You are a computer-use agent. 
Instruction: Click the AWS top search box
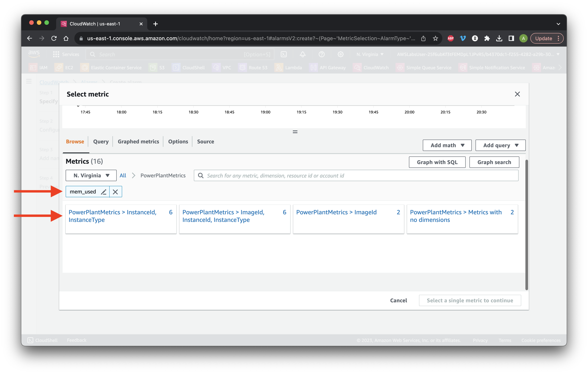[180, 54]
